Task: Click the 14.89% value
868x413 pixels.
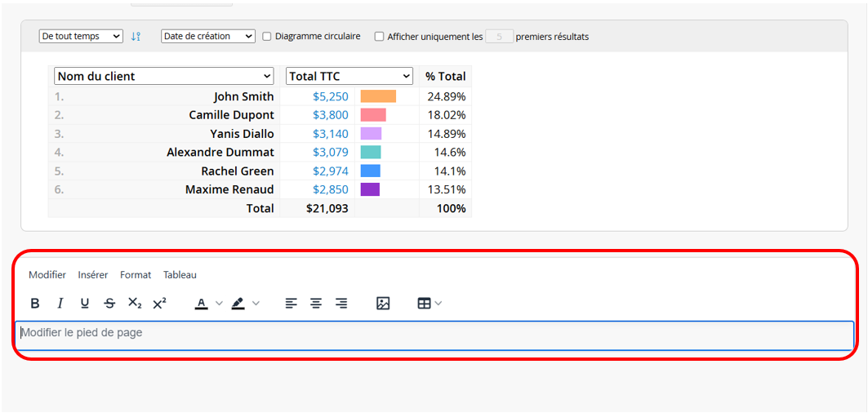Action: point(446,133)
